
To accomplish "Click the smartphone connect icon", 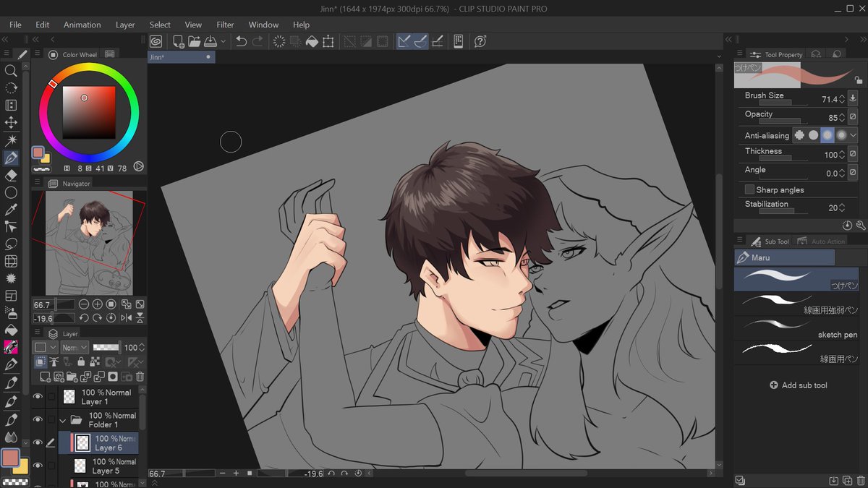I will pos(458,41).
